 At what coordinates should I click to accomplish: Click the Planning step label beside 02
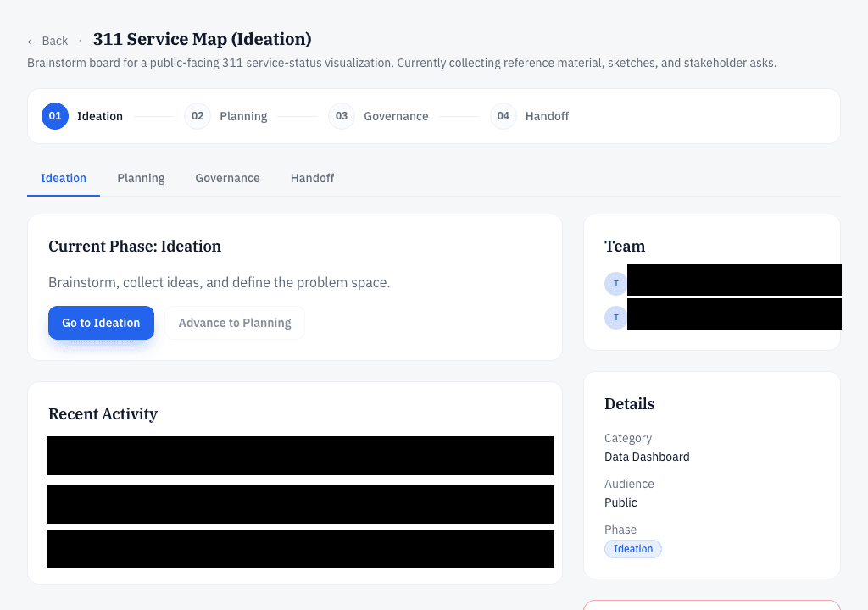click(x=243, y=116)
